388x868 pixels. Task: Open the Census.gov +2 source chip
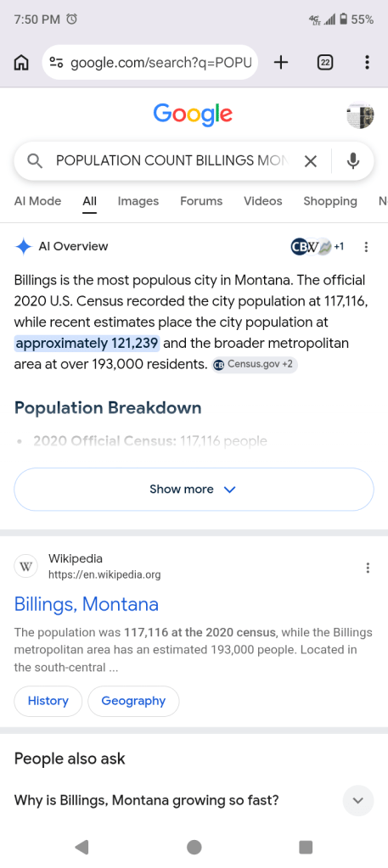pyautogui.click(x=255, y=364)
